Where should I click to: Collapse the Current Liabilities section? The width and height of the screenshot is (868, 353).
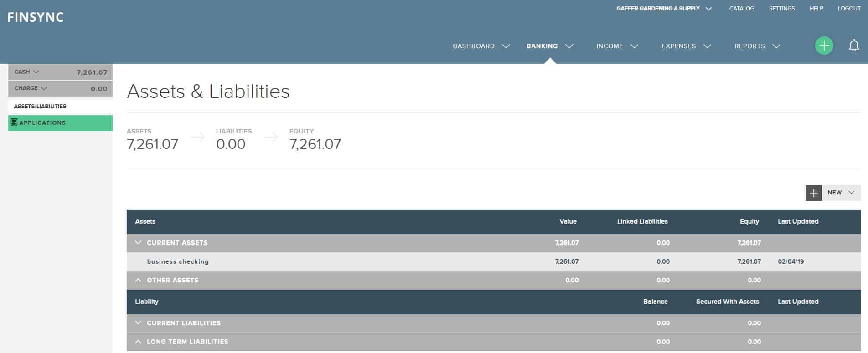coord(138,323)
